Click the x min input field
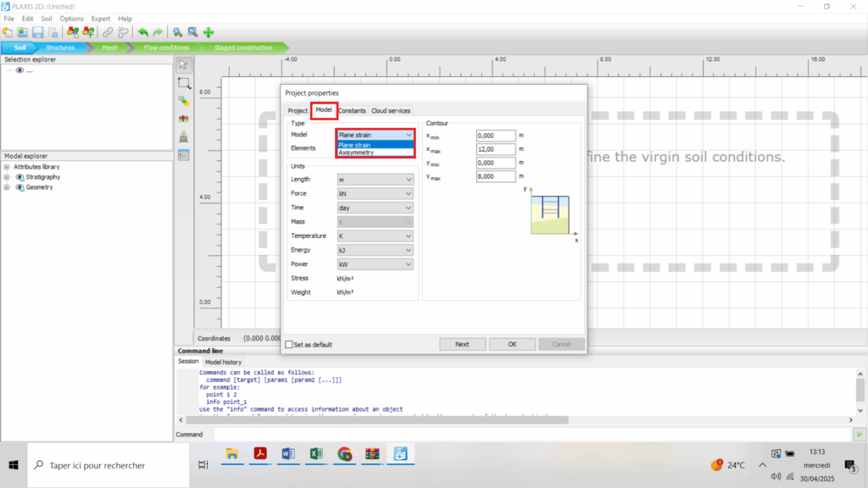The image size is (868, 488). (495, 136)
